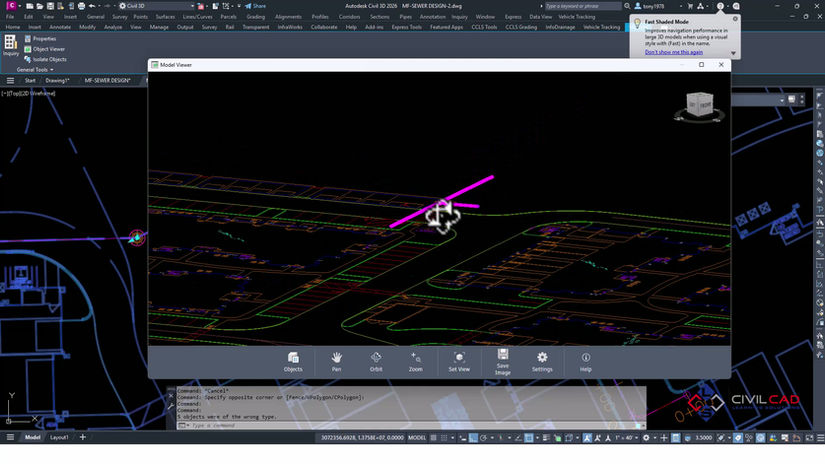The height and width of the screenshot is (464, 825).
Task: Open command line customization wrench
Action: tap(171, 406)
